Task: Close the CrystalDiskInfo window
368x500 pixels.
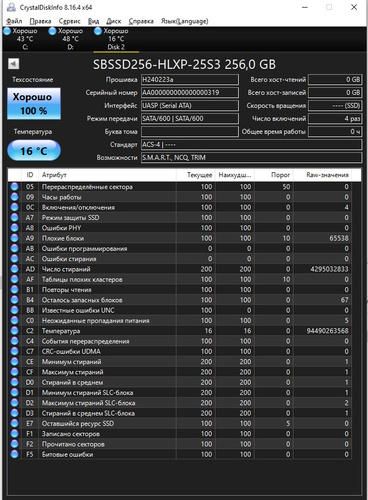Action: 354,7
